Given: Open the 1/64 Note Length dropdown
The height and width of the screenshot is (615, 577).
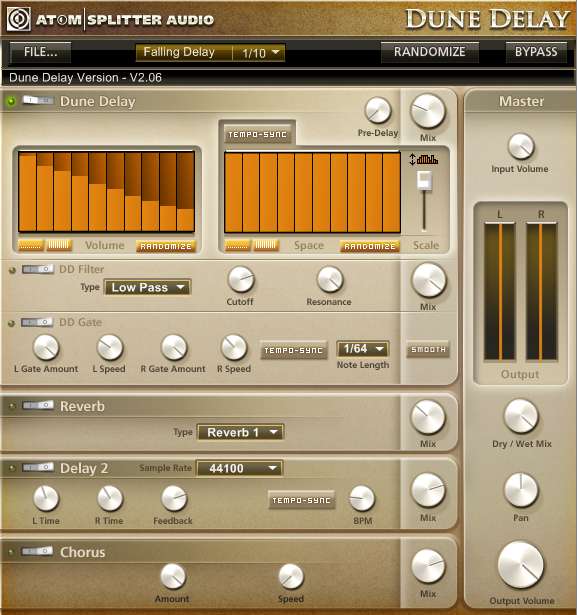Looking at the screenshot, I should [363, 349].
